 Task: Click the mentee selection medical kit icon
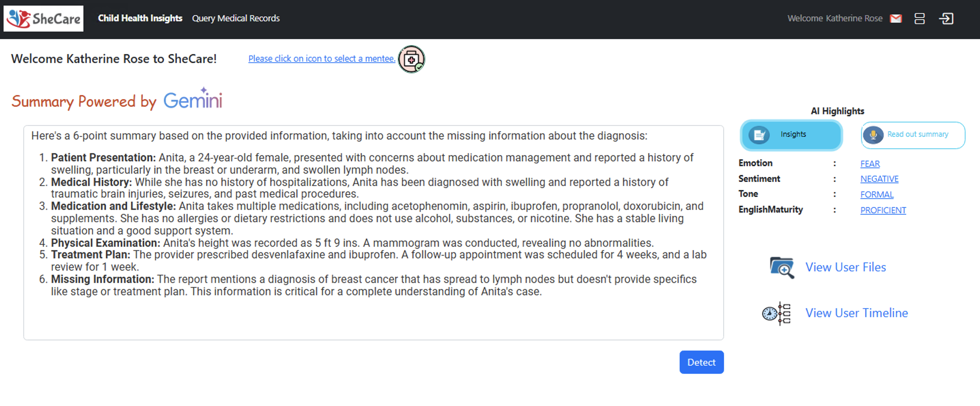[x=411, y=59]
